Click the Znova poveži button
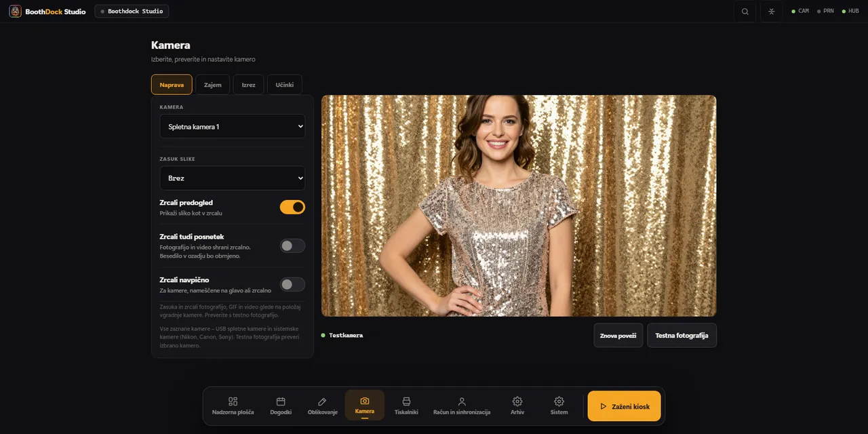Viewport: 868px width, 434px height. click(x=618, y=335)
